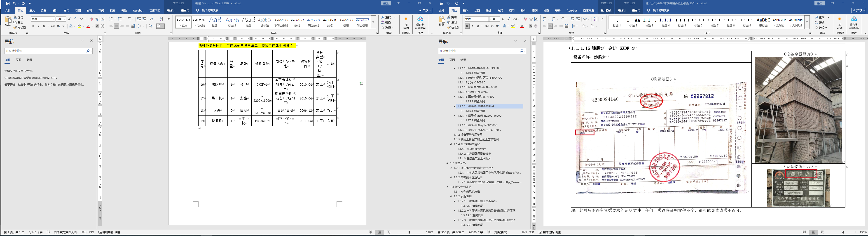The image size is (868, 236).
Task: Apply the 无间隔 style from the gallery
Action: click(199, 22)
